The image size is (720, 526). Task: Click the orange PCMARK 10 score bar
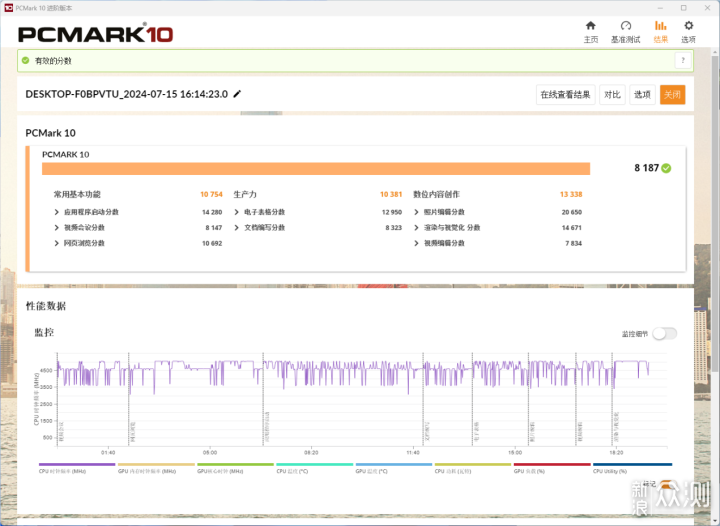click(x=316, y=168)
